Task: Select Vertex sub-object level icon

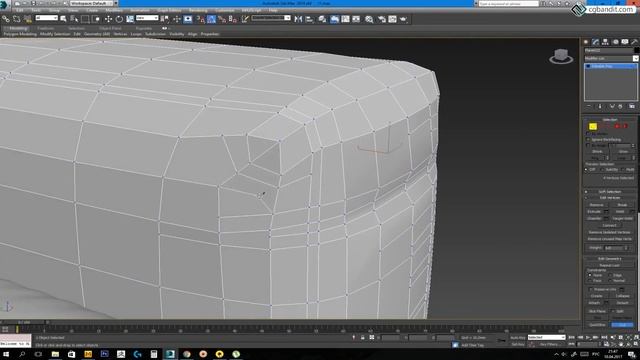Action: (593, 126)
